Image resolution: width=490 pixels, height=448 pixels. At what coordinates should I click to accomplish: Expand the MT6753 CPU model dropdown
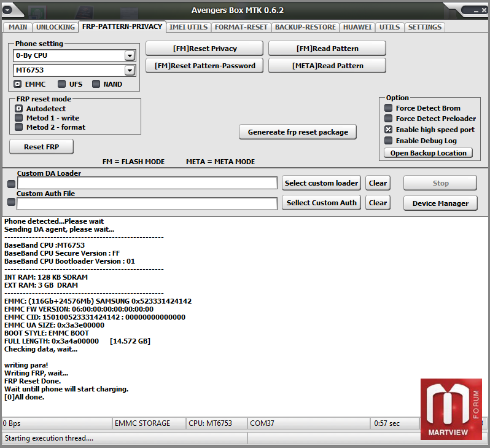[x=130, y=71]
